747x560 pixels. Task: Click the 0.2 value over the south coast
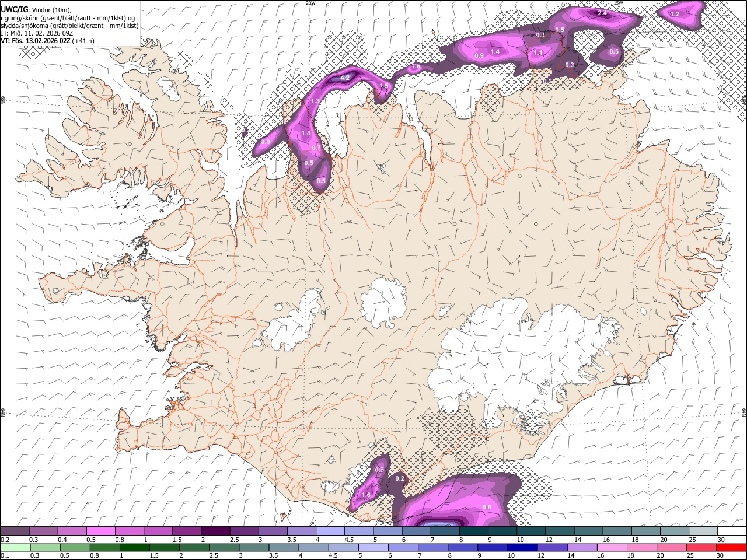[400, 478]
